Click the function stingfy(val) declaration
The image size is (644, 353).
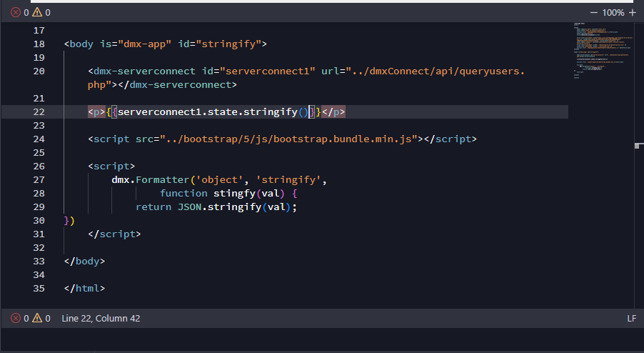(x=222, y=193)
